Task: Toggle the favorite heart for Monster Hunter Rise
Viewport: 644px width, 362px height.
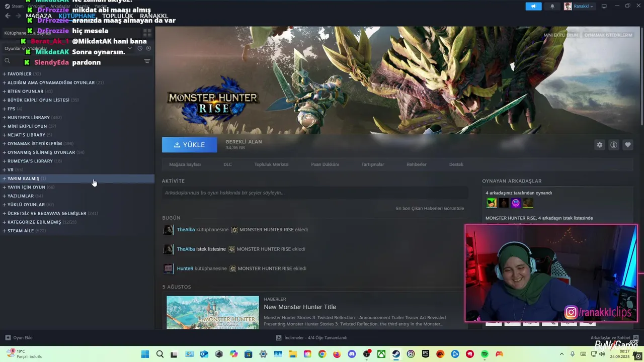Action: [628, 145]
